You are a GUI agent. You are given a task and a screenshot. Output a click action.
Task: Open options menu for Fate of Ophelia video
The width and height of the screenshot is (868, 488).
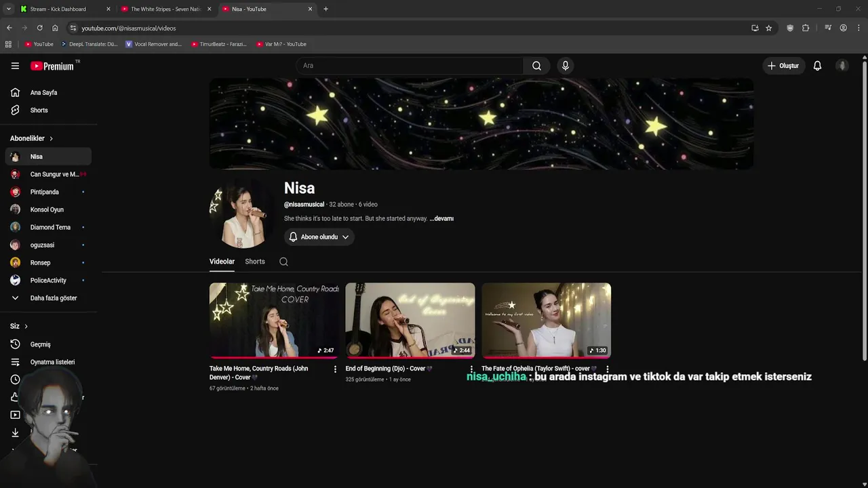[608, 369]
